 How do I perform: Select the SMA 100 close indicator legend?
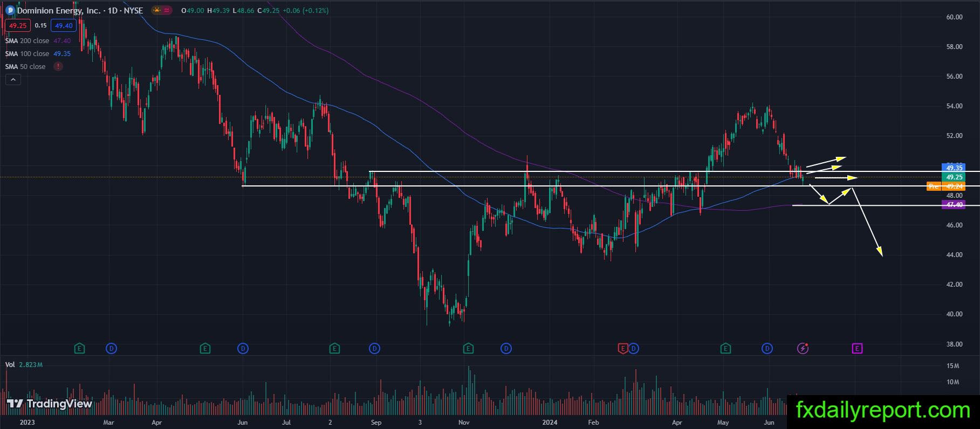click(x=38, y=53)
